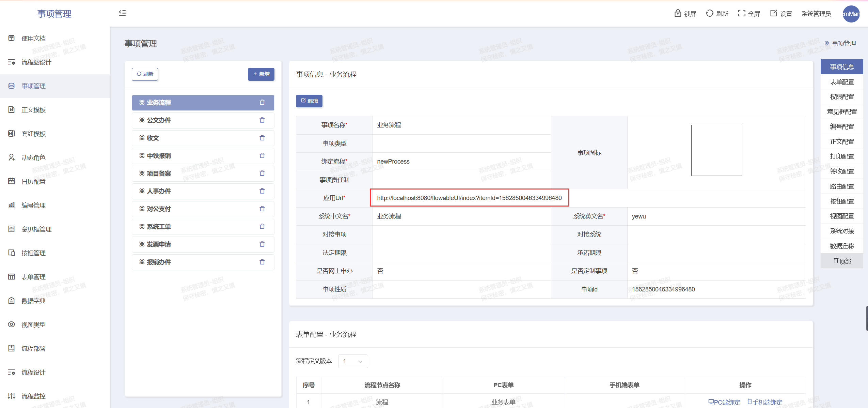The height and width of the screenshot is (408, 868).
Task: Click the 刷新 button above item list
Action: pos(145,74)
